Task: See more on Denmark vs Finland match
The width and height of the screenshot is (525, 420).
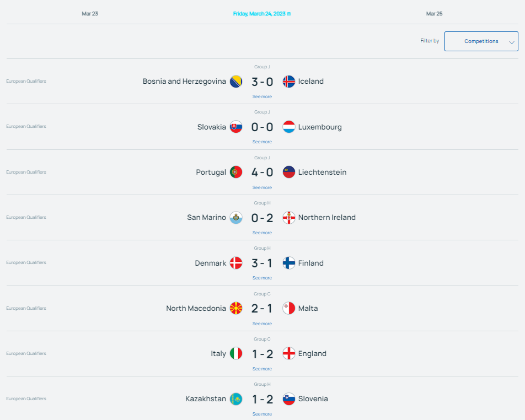Action: (x=262, y=278)
